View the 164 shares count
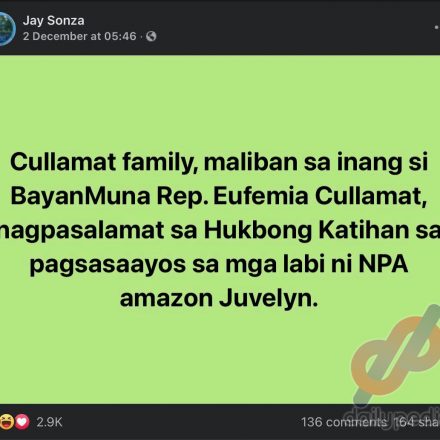Image resolution: width=440 pixels, height=440 pixels. (417, 422)
